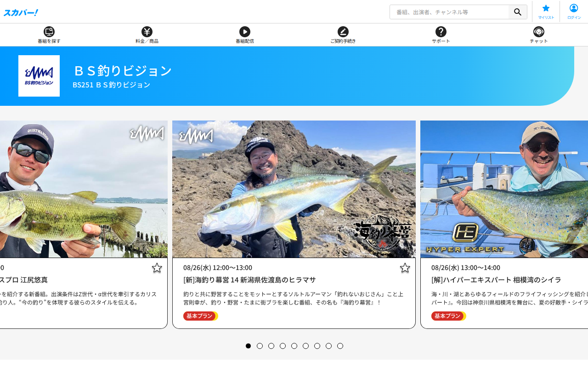Focus the program search input field
588x368 pixels.
[x=449, y=12]
